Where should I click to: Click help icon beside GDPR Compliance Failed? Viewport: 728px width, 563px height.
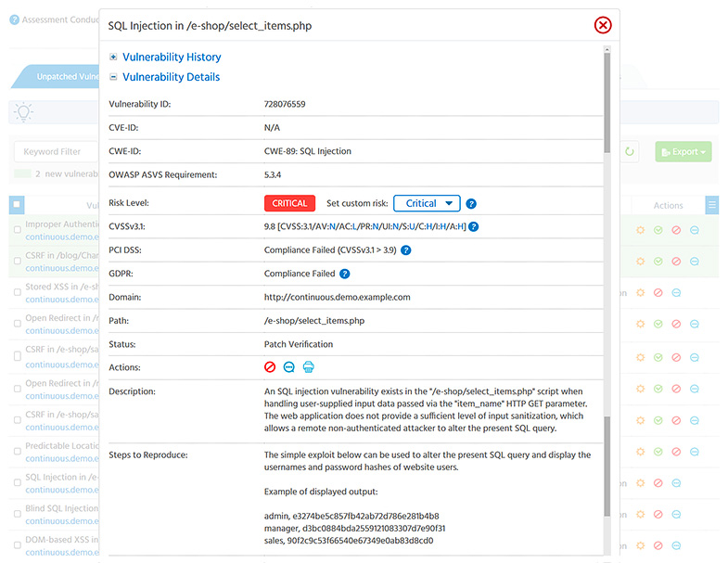point(345,274)
